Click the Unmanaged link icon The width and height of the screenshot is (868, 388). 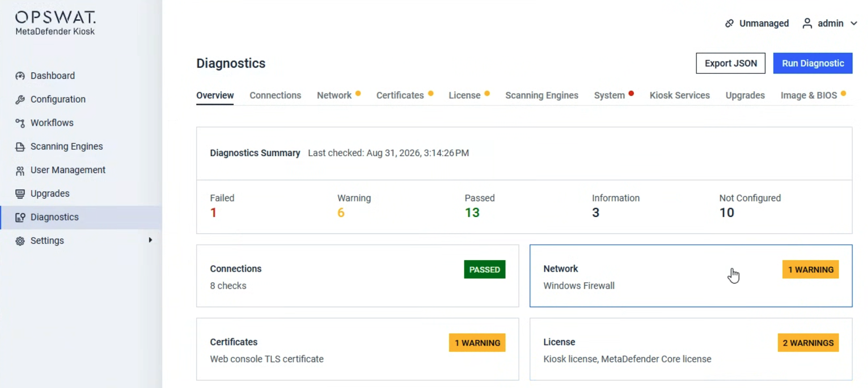click(729, 24)
